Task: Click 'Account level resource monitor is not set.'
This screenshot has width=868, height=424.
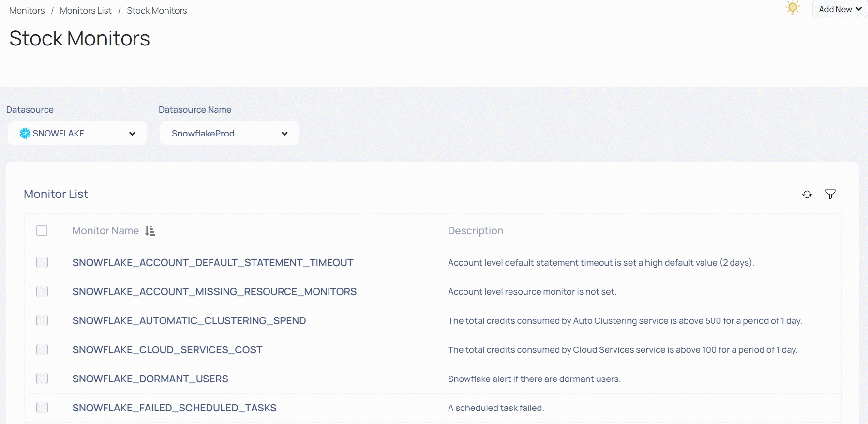Action: [x=532, y=292]
